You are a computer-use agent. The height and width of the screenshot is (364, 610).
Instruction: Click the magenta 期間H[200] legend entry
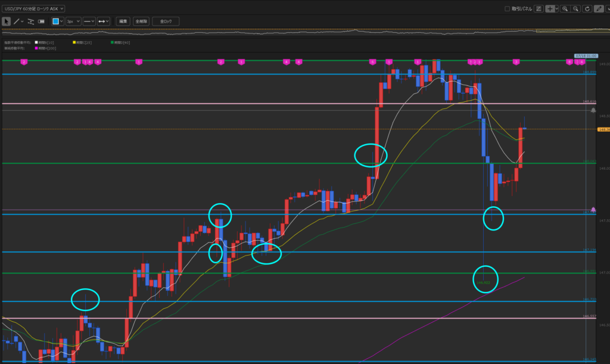click(x=45, y=48)
